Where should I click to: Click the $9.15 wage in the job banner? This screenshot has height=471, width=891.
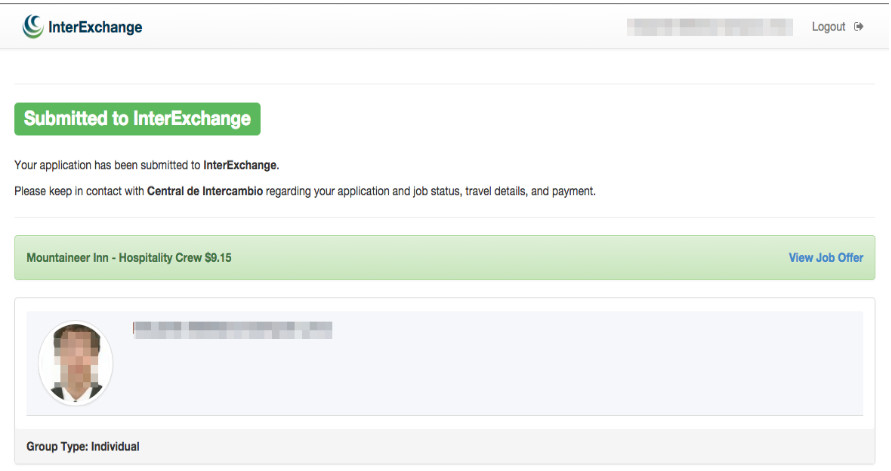(218, 258)
